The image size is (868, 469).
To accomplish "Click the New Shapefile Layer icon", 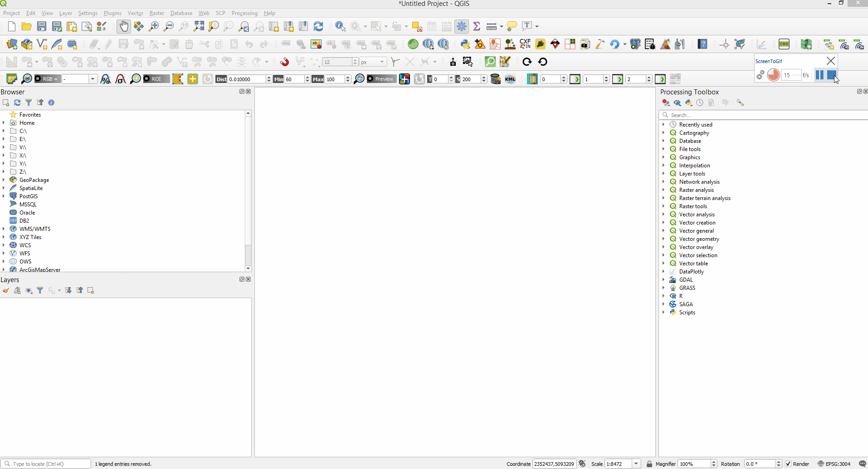I will click(42, 44).
